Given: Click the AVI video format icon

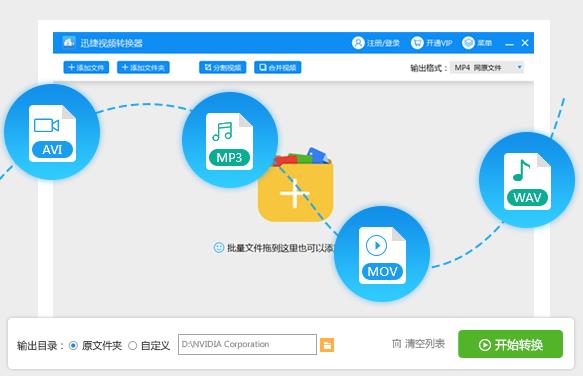Looking at the screenshot, I should (52, 132).
